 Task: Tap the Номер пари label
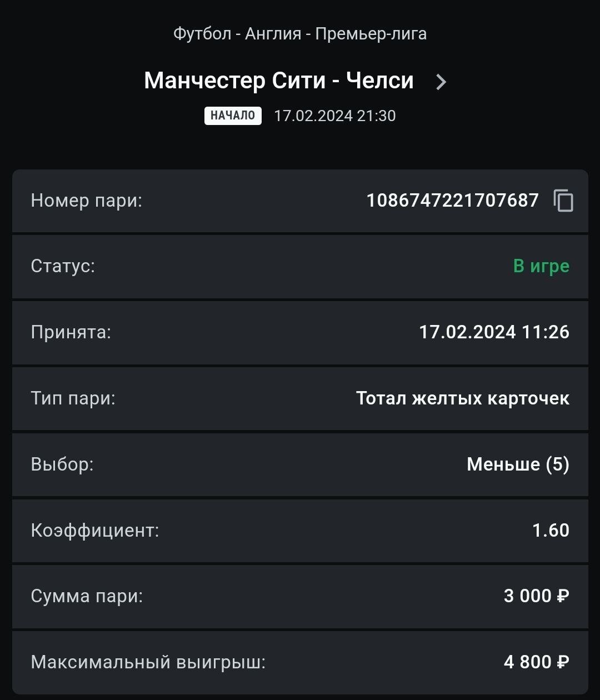click(87, 201)
